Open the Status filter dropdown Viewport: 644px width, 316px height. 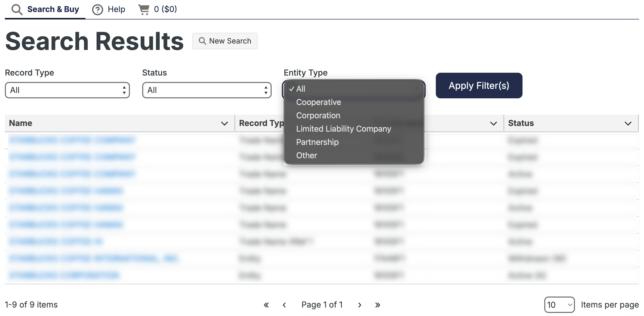coord(207,90)
